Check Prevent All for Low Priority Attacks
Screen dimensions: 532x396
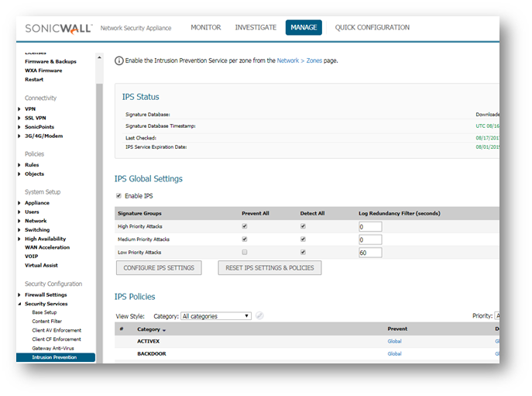[245, 252]
